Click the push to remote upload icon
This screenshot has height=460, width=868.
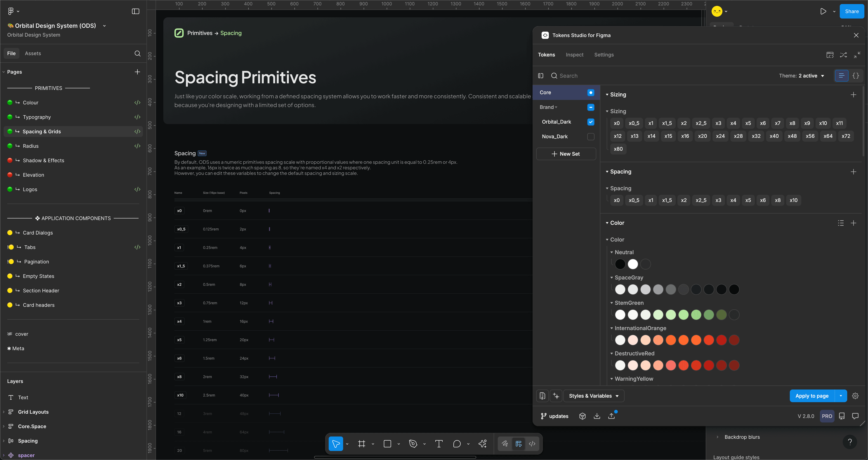point(611,416)
